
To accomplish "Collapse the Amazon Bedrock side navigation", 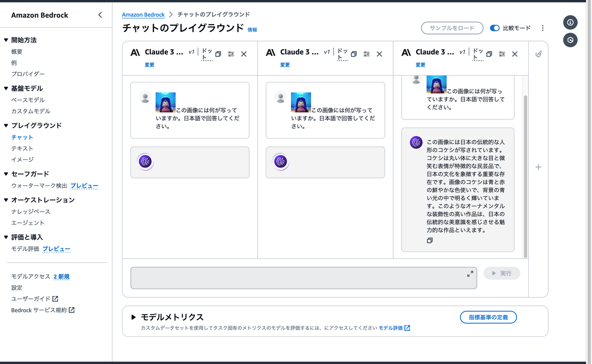I will tap(100, 15).
